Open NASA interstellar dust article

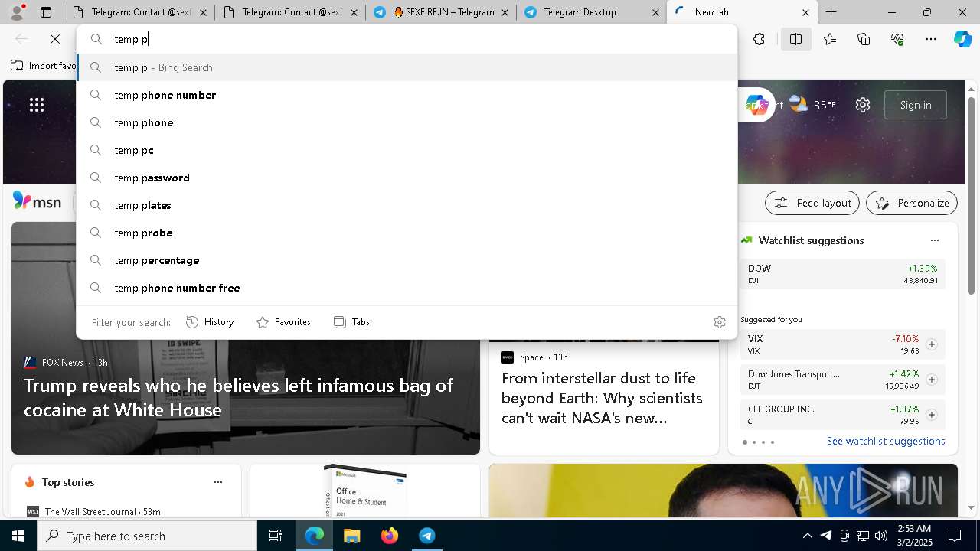tap(602, 398)
